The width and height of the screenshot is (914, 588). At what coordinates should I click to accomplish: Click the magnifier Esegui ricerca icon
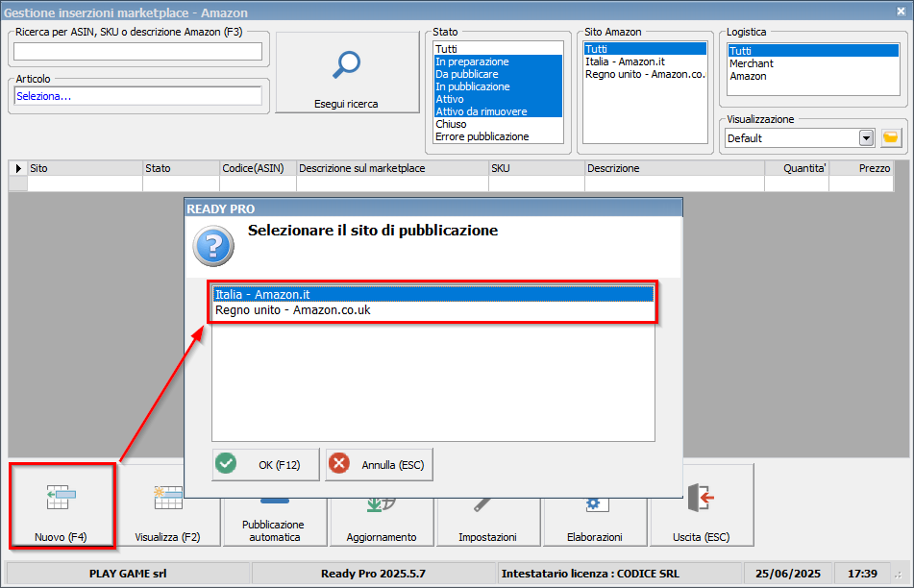(346, 64)
